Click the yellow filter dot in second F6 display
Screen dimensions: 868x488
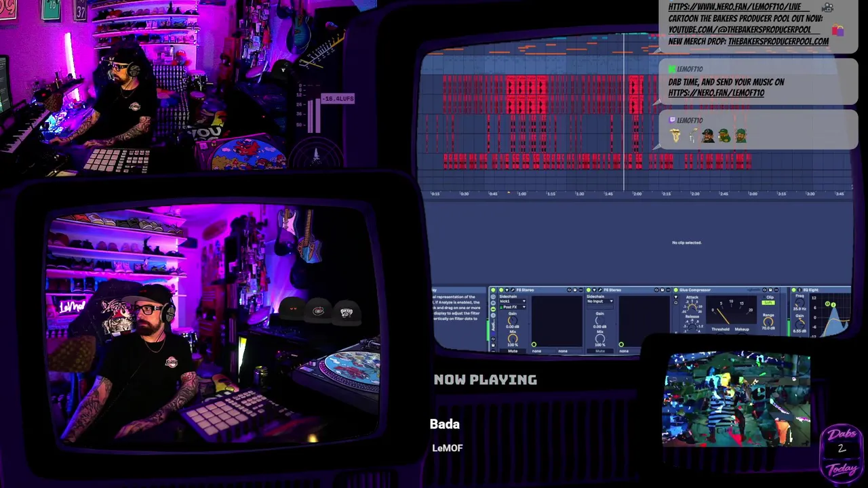tap(621, 344)
